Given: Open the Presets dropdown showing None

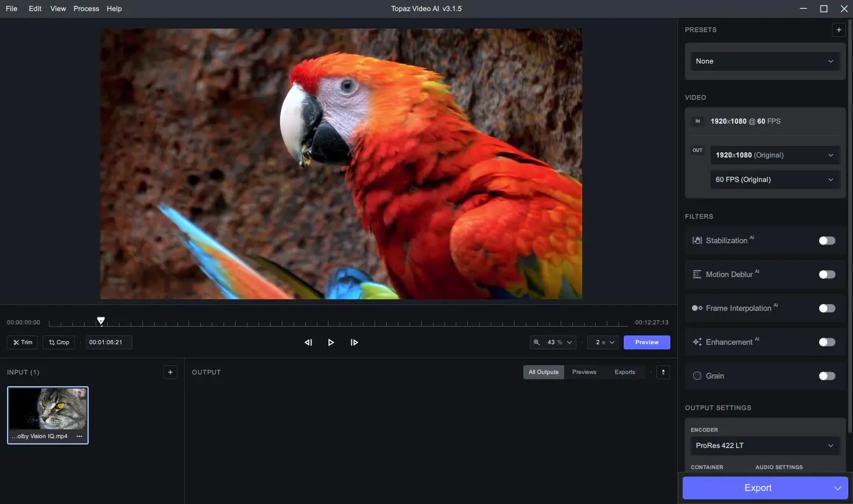Looking at the screenshot, I should pyautogui.click(x=765, y=61).
